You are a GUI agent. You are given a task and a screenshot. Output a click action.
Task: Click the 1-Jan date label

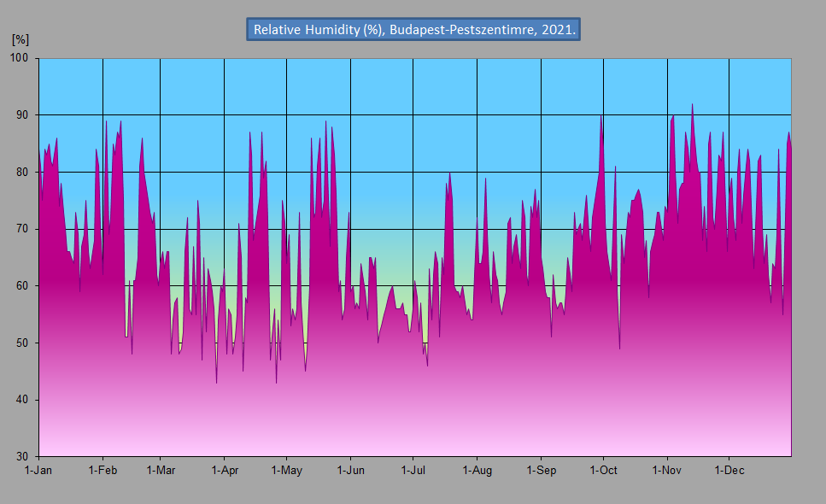(38, 470)
